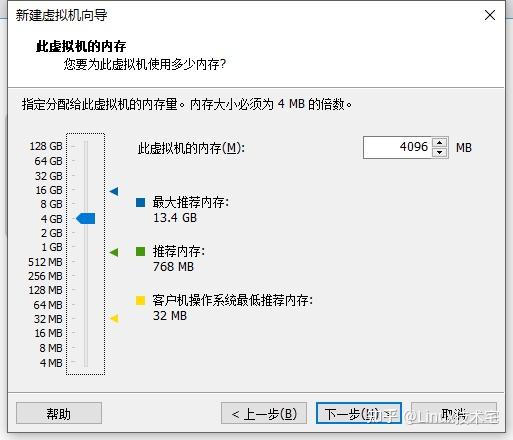Click the yellow 客户机操作系统最低推荐内存 legend square
The width and height of the screenshot is (513, 440).
141,300
